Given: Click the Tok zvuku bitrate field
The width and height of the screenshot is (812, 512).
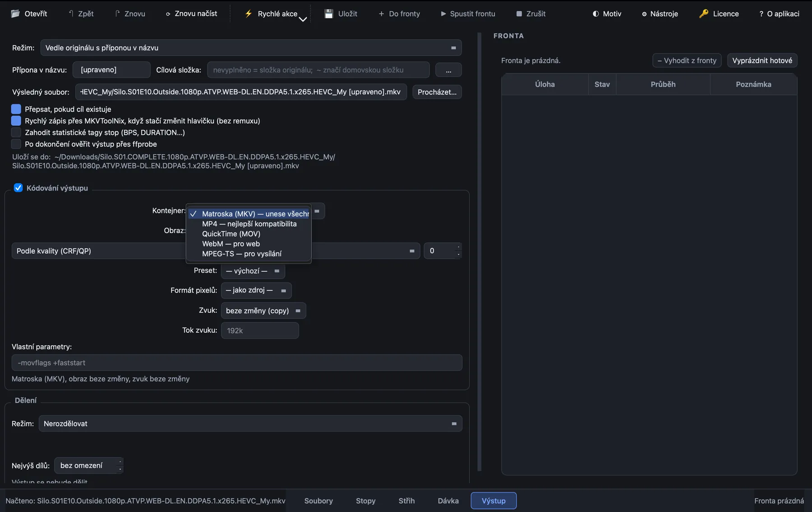Looking at the screenshot, I should 260,330.
